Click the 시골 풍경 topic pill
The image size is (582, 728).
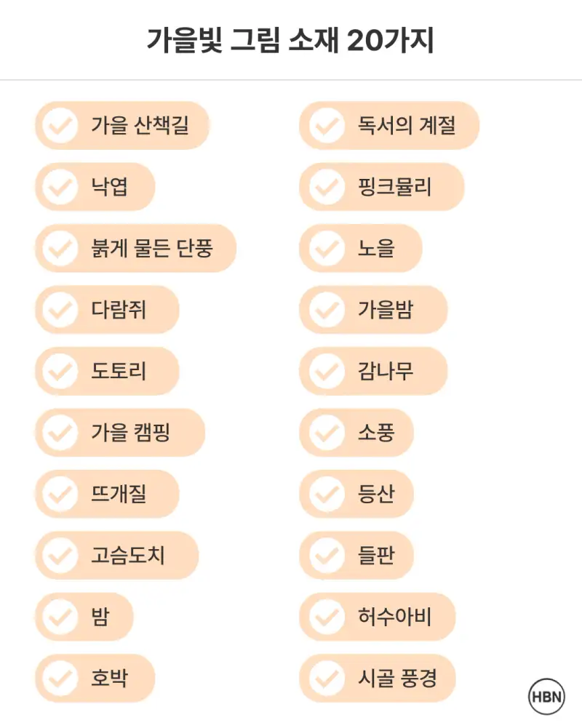click(378, 679)
